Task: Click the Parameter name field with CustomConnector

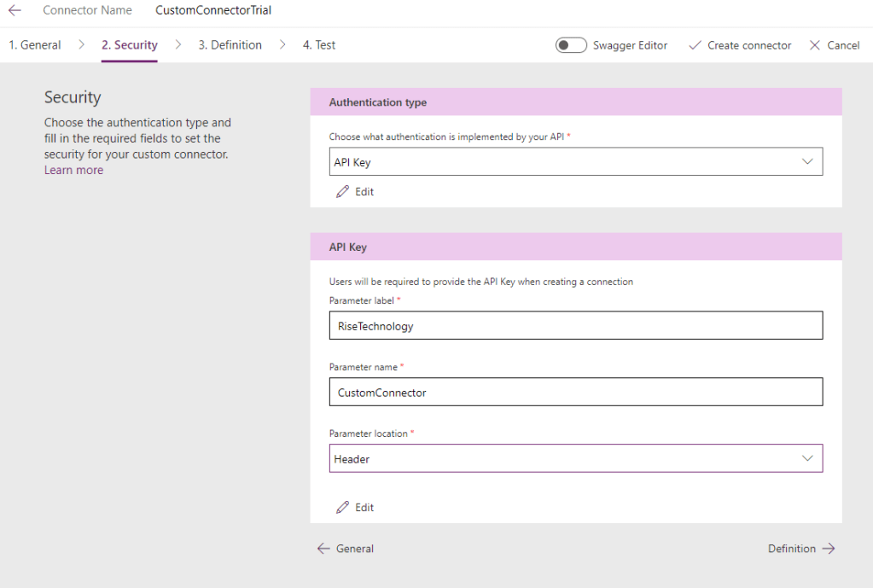Action: tap(575, 393)
